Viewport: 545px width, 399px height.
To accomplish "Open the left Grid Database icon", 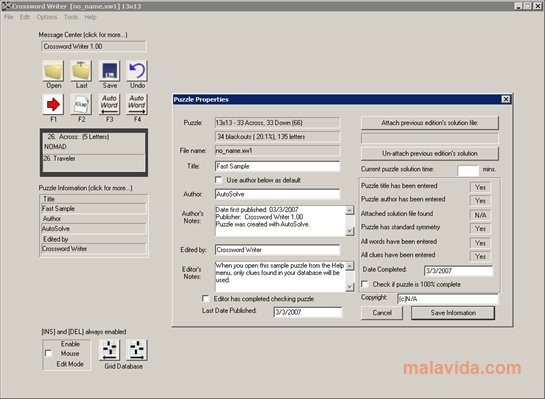I will pyautogui.click(x=109, y=350).
